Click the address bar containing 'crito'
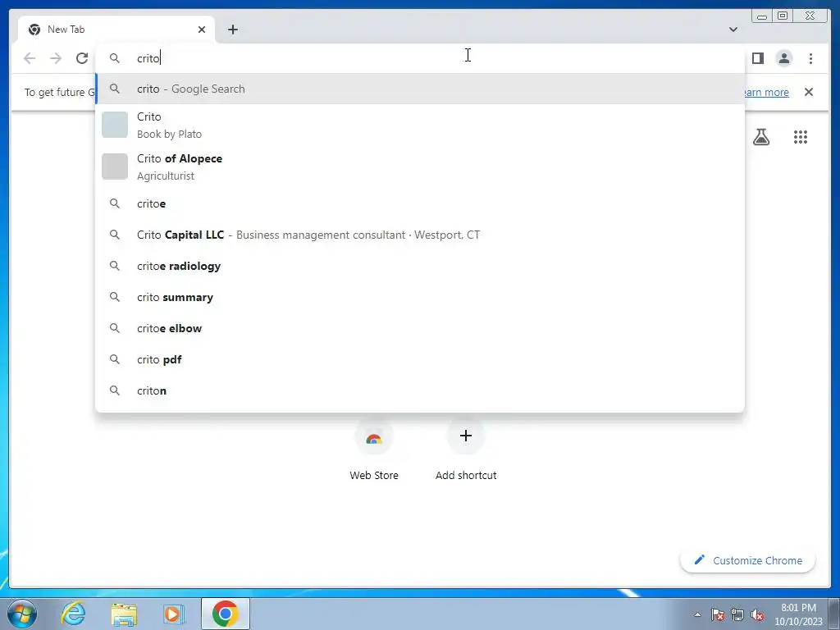The image size is (840, 630). click(420, 58)
